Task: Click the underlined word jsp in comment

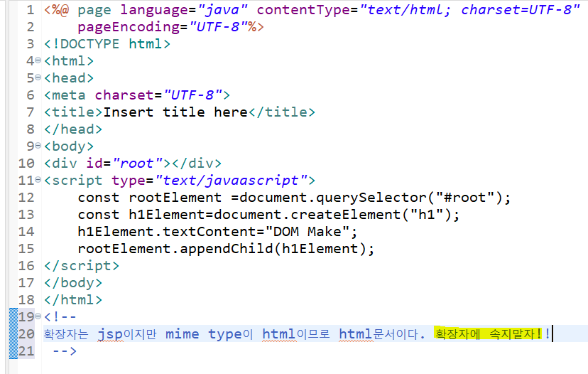Action: 110,333
